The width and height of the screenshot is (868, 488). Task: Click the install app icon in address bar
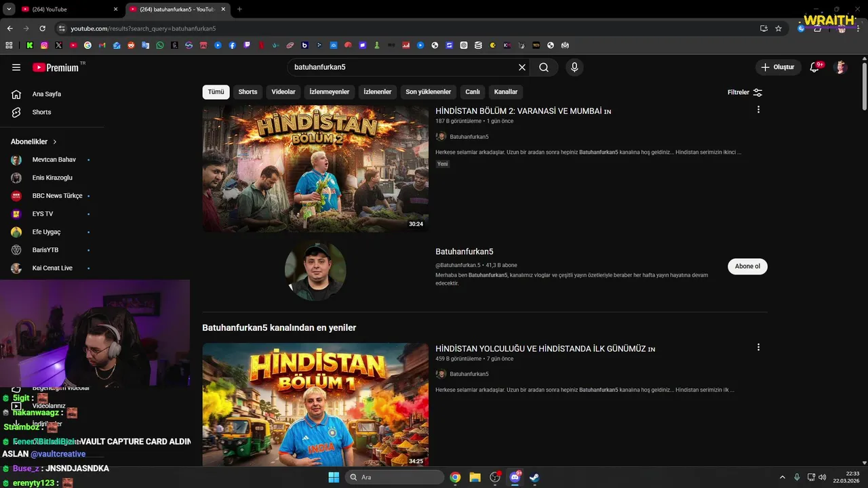tap(764, 28)
